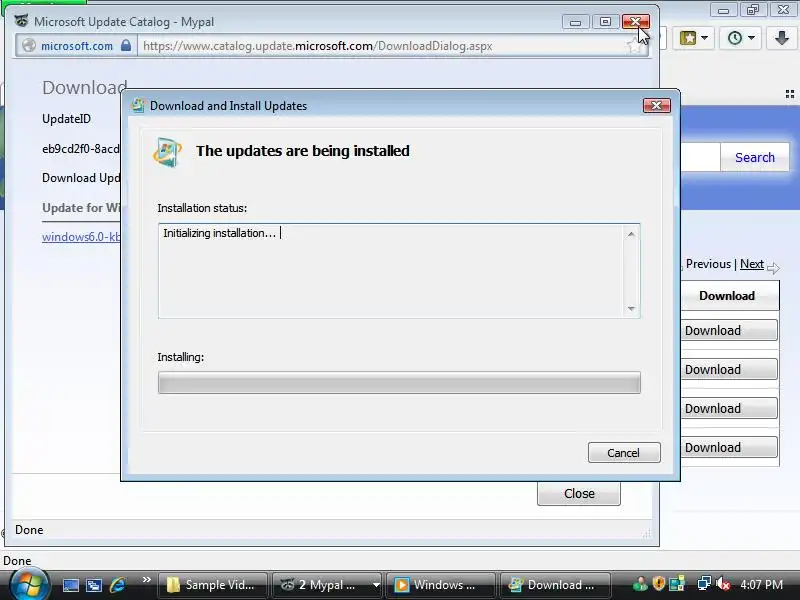Restore down the background Mypal browser window

(753, 10)
